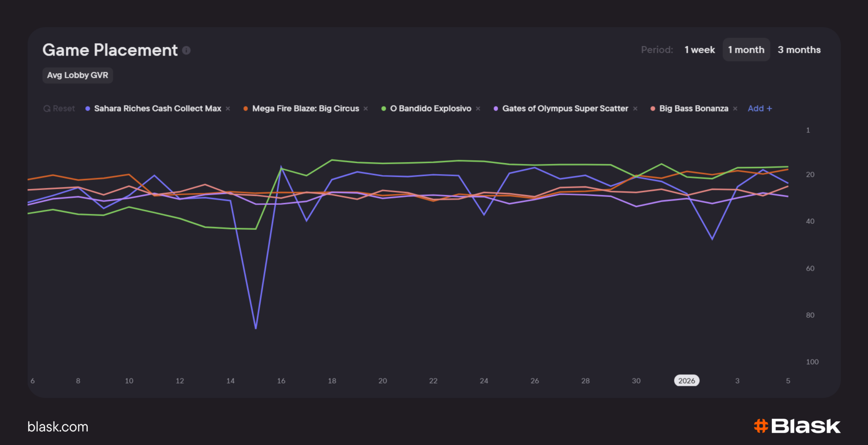Select the 3 months period
Screen dimensions: 868x445
pos(799,50)
